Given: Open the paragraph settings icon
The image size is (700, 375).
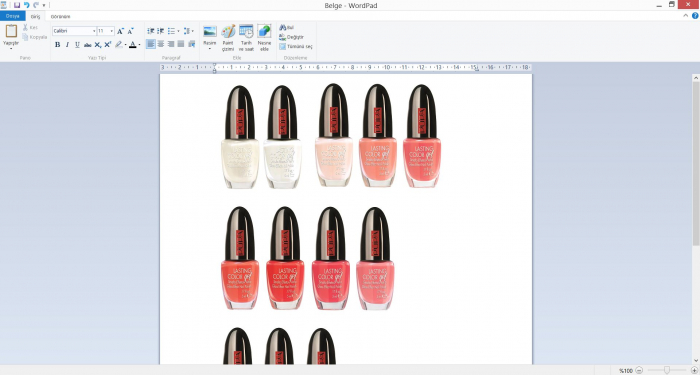Looking at the screenshot, I should [x=192, y=44].
